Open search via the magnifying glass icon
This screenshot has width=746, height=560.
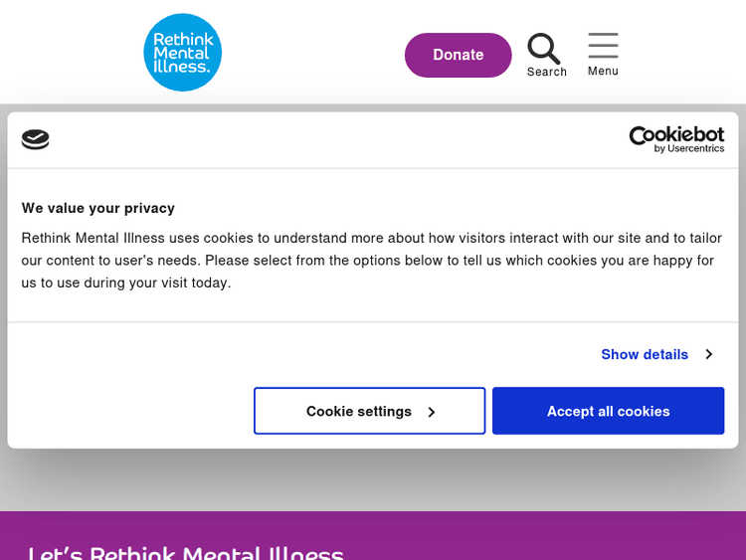543,48
